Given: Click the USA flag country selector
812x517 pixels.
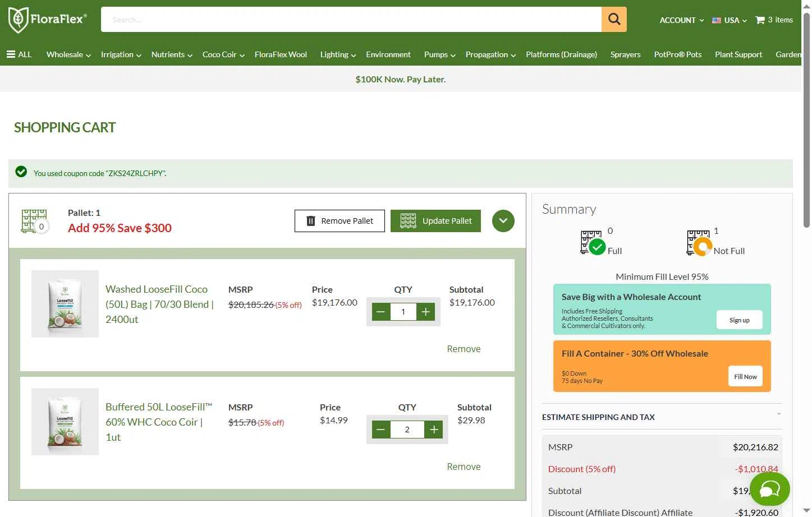Looking at the screenshot, I should (x=730, y=20).
